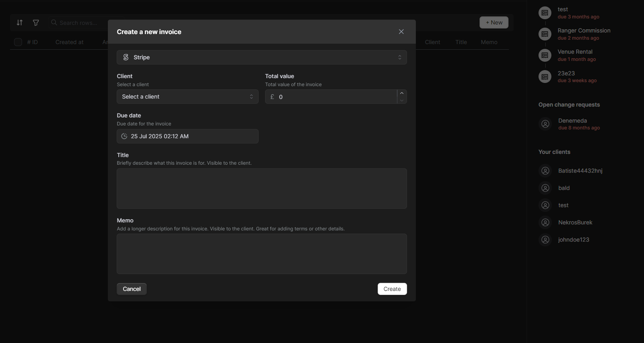Click the Ranger Commission invoice icon

[x=545, y=34]
